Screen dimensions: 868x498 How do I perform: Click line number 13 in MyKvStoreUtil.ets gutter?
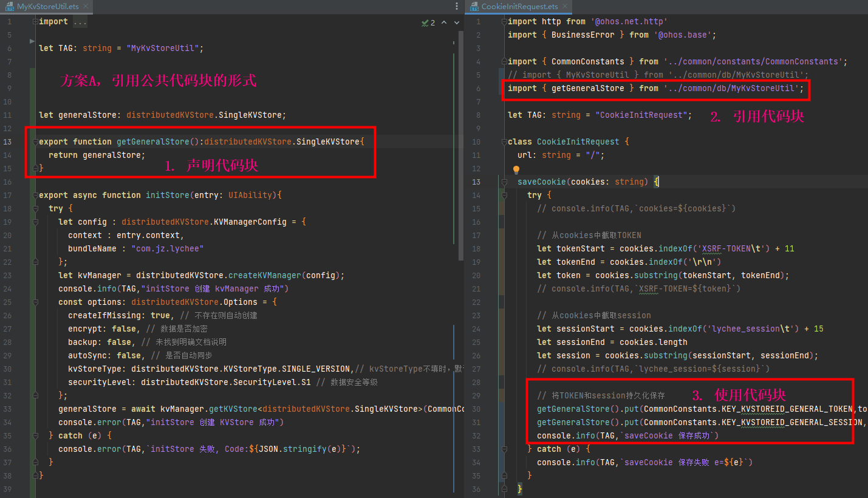tap(8, 142)
